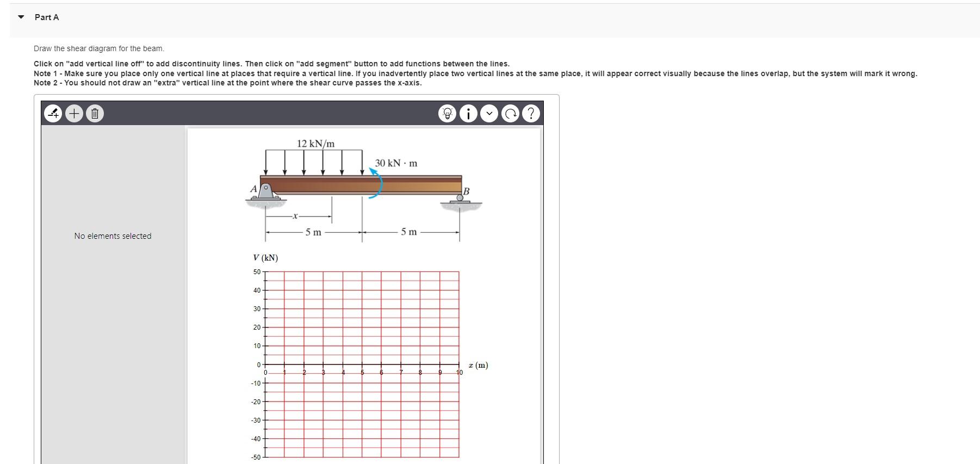Expand the chevron dropdown in the toolbar
The image size is (980, 464).
[489, 114]
